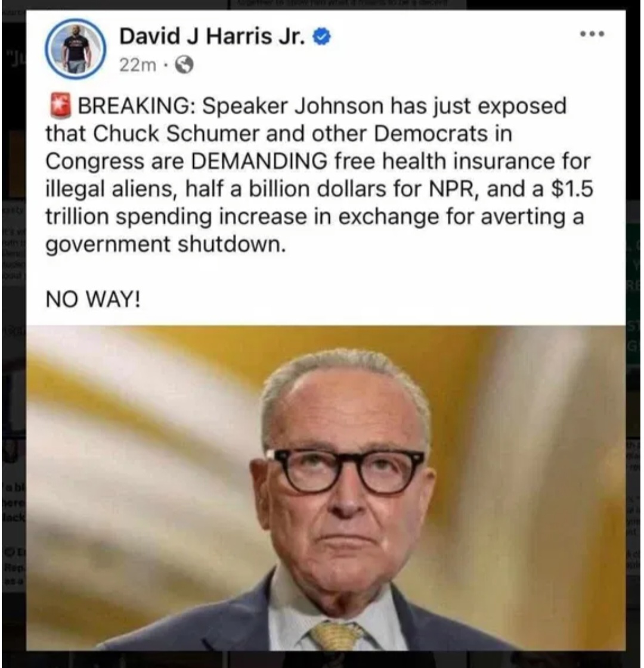Click the word "NPR" in the post

[x=454, y=189]
